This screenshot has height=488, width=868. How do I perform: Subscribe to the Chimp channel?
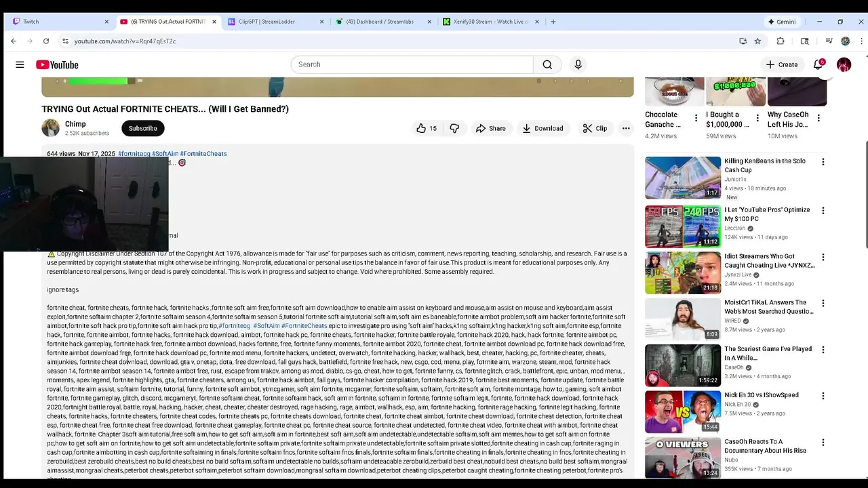point(143,128)
